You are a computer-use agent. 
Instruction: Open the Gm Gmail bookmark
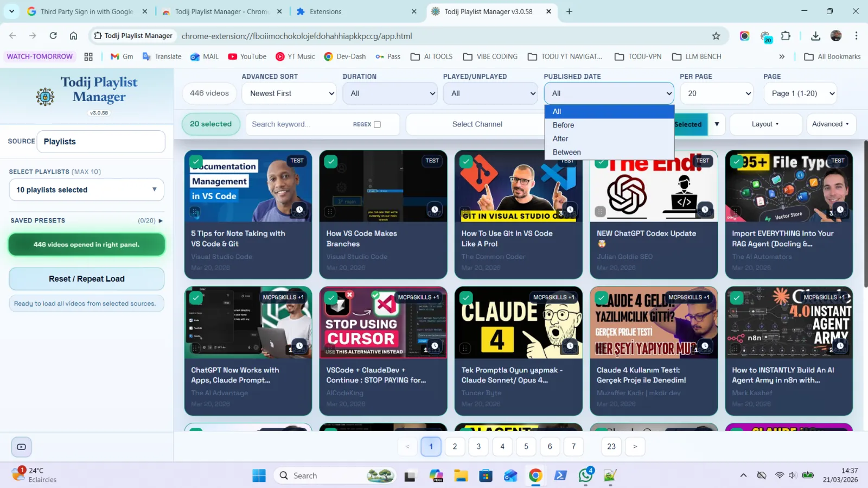tap(122, 56)
